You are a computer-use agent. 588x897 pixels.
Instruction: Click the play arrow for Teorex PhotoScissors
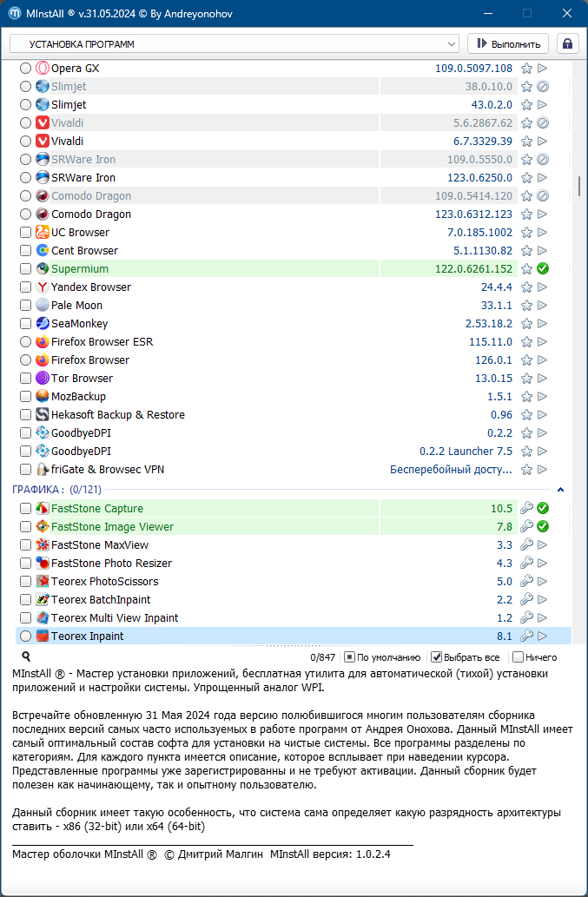pyautogui.click(x=543, y=581)
